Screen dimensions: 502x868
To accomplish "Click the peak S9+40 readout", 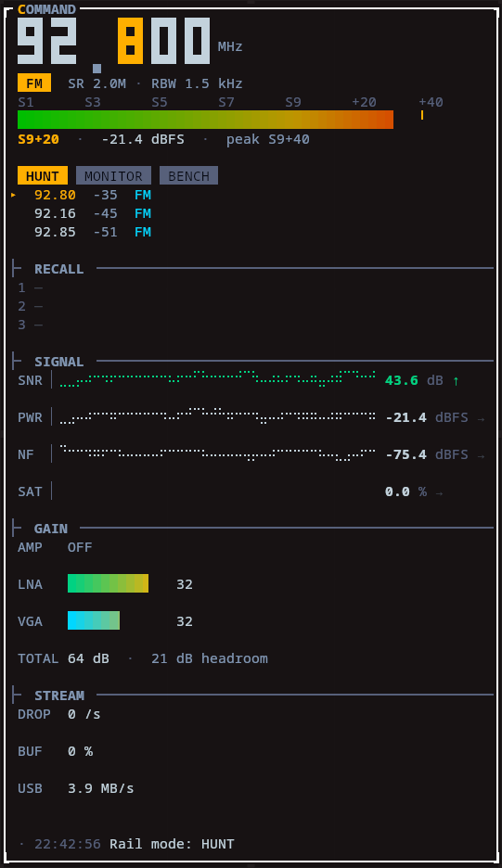I will click(x=267, y=139).
